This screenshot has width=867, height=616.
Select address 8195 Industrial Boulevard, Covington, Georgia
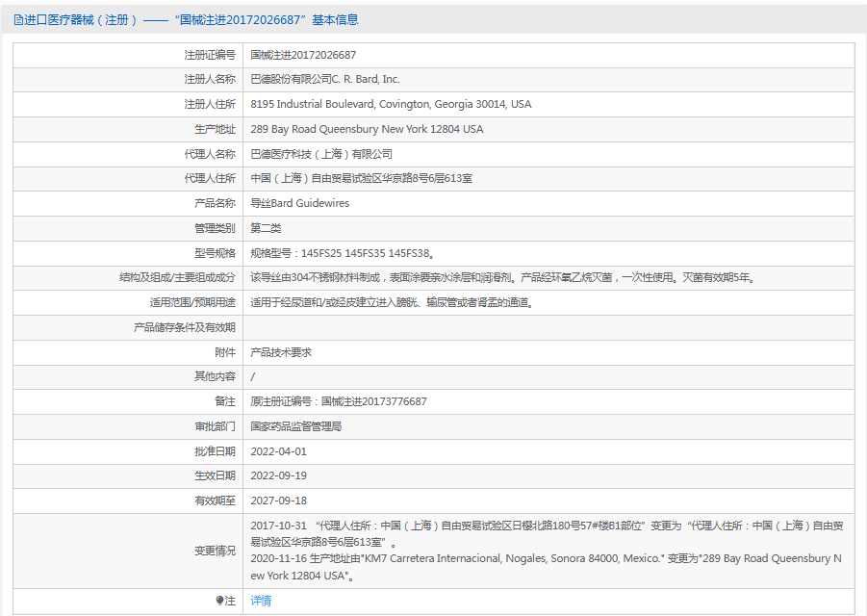point(391,105)
